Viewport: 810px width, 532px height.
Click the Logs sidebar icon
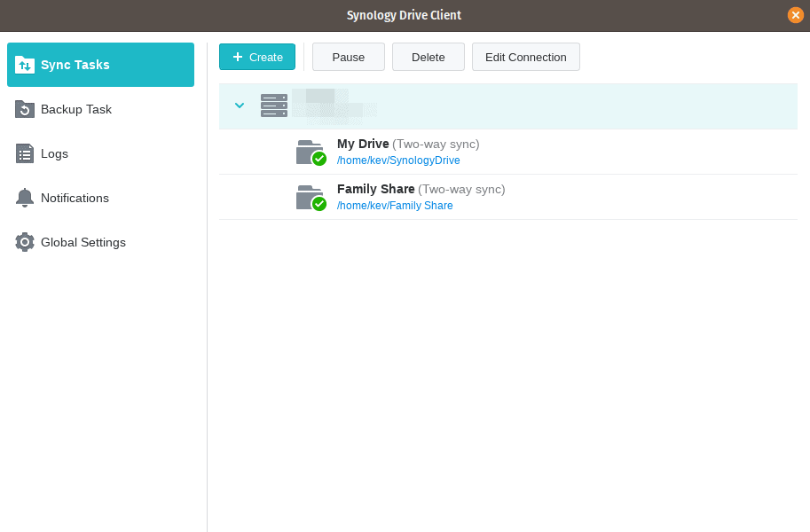24,153
